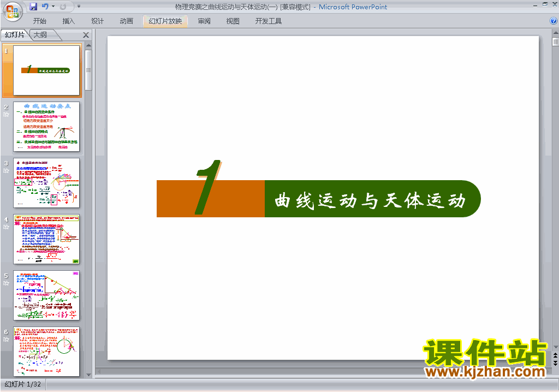Open the Undo history dropdown arrow
Viewport: 559px width, 392px height.
tap(53, 7)
